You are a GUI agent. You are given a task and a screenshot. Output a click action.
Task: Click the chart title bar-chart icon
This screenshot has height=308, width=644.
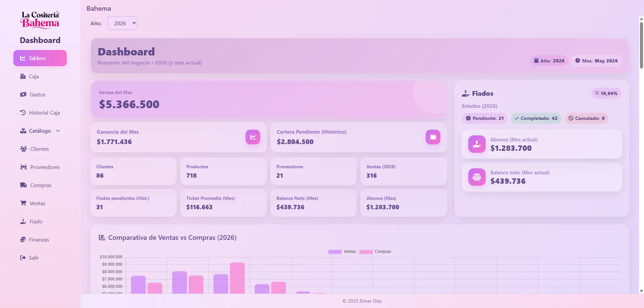tap(102, 237)
